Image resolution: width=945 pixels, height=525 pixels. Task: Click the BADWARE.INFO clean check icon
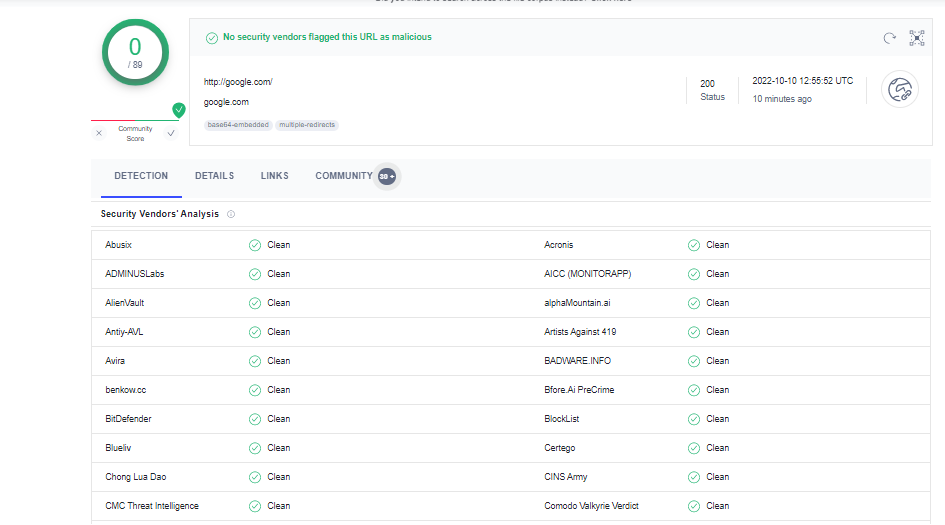[x=694, y=361]
